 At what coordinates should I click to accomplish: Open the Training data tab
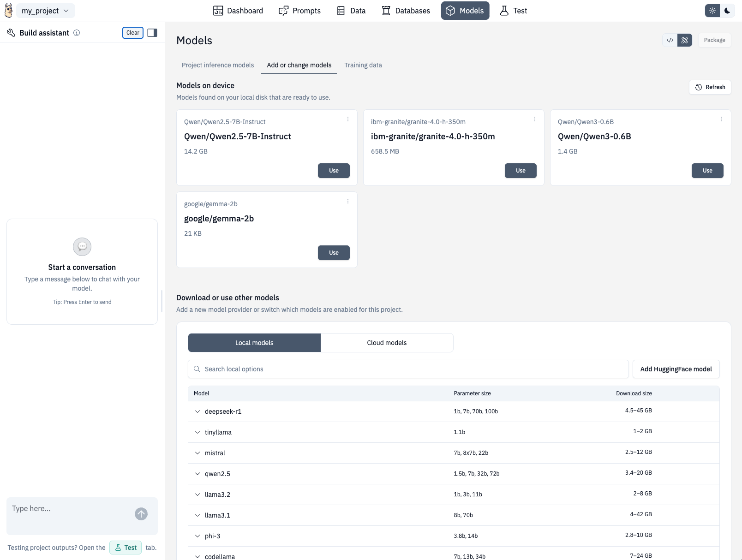click(363, 65)
